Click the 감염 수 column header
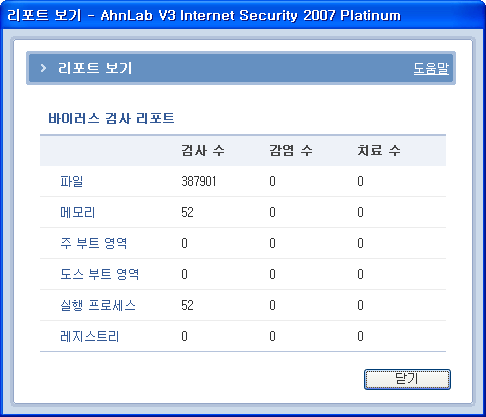This screenshot has height=417, width=486. (291, 150)
